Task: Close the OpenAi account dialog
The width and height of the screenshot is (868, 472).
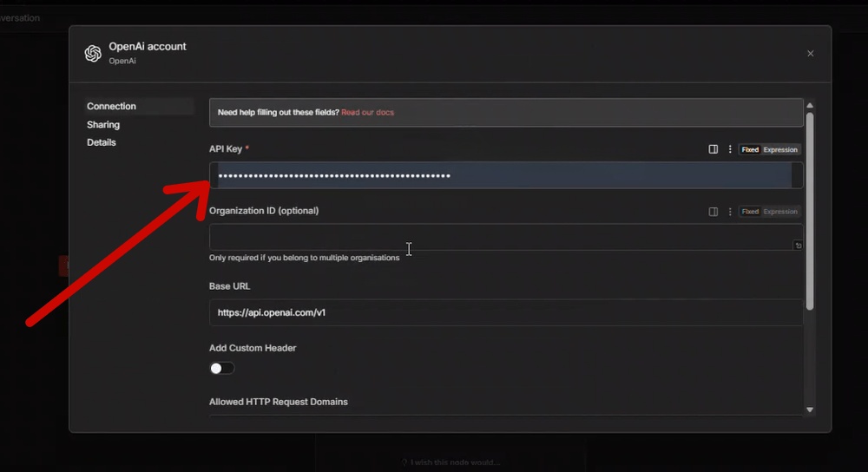Action: tap(810, 54)
